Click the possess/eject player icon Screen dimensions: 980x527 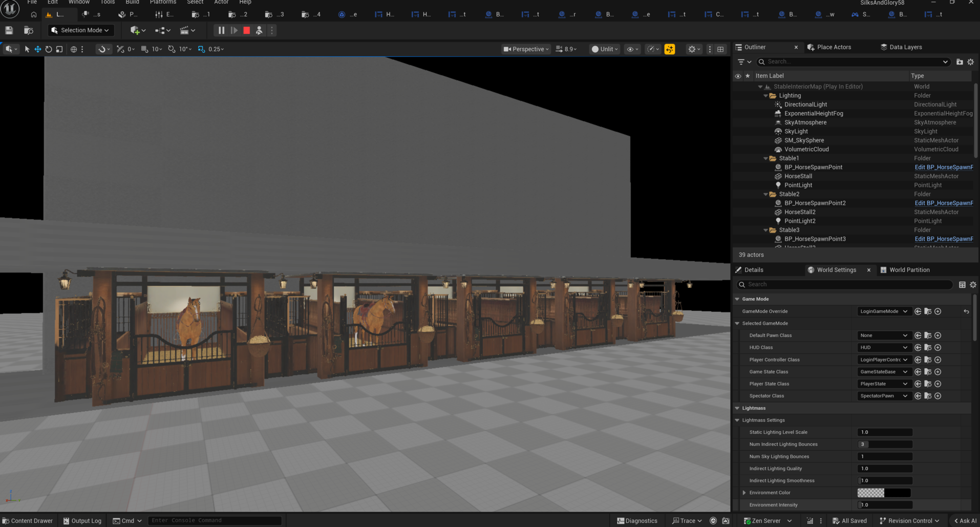pos(259,31)
